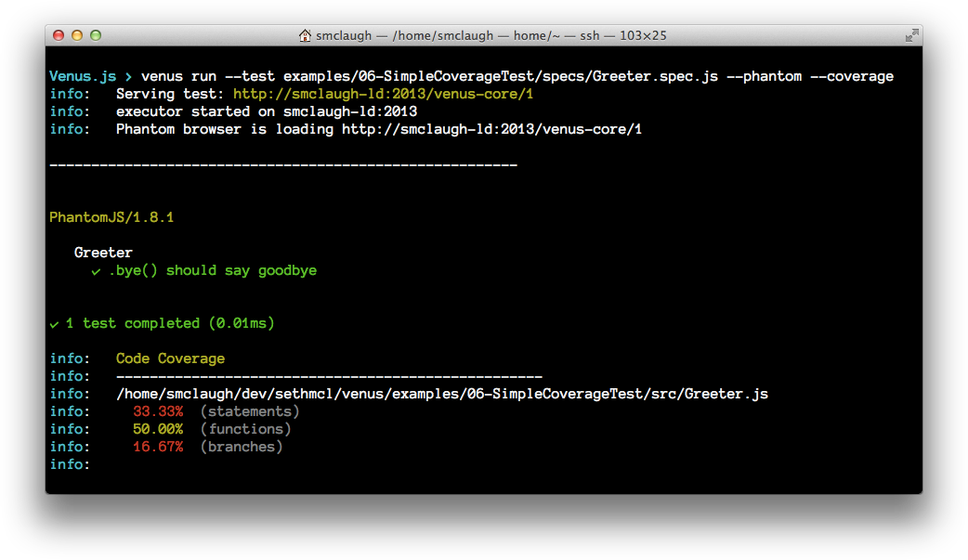Click the check mark before '1 test completed'
This screenshot has height=560, width=968.
[54, 324]
